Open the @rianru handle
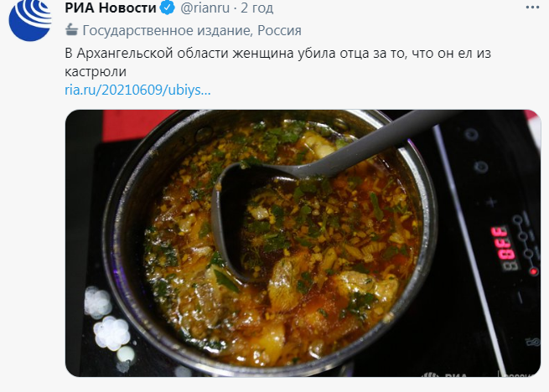The image size is (549, 392). (205, 8)
